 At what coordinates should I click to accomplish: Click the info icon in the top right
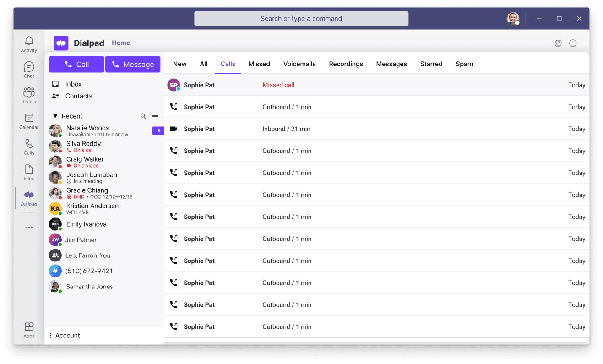click(x=573, y=43)
